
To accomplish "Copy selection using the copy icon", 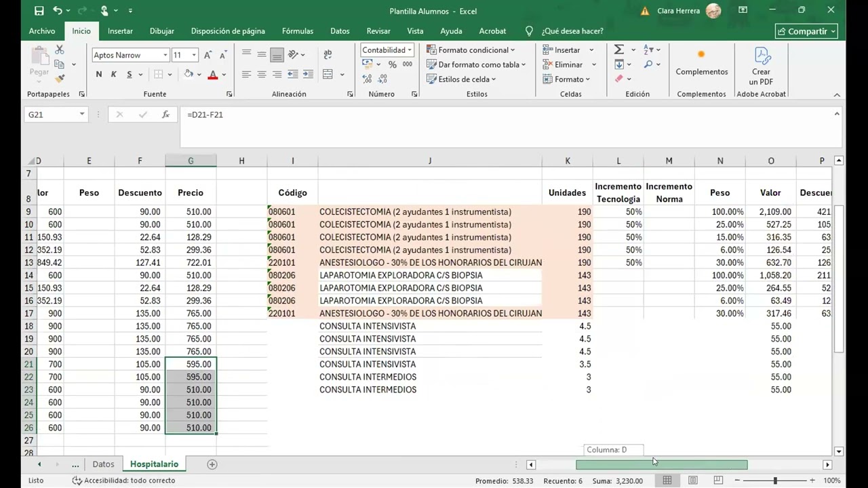I will point(60,64).
